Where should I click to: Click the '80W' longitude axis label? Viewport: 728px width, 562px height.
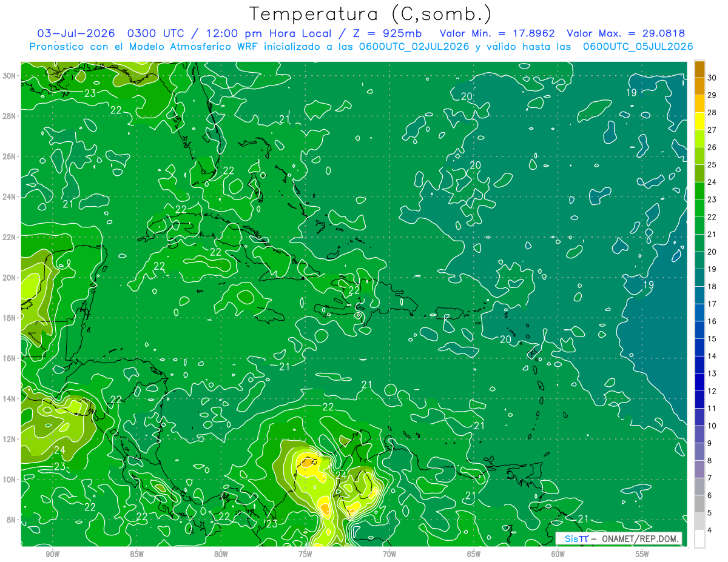coord(221,555)
